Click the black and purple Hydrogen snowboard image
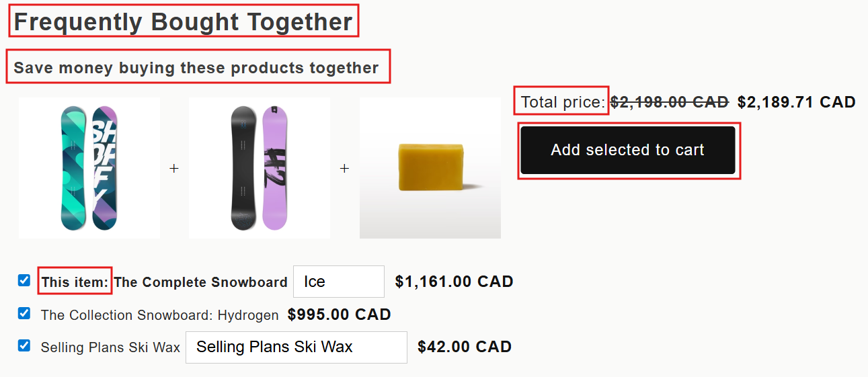Viewport: 868px width, 377px height. [x=260, y=168]
